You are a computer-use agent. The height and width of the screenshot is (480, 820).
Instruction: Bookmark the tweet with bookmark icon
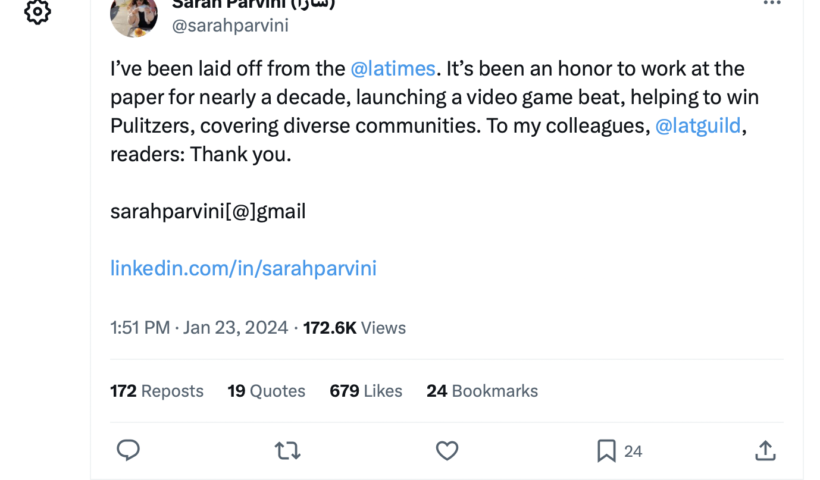(606, 451)
